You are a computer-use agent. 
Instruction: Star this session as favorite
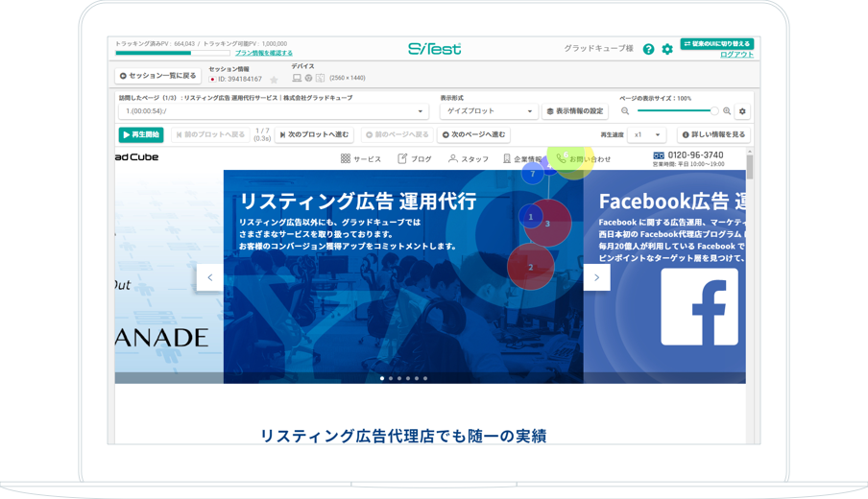coord(274,80)
